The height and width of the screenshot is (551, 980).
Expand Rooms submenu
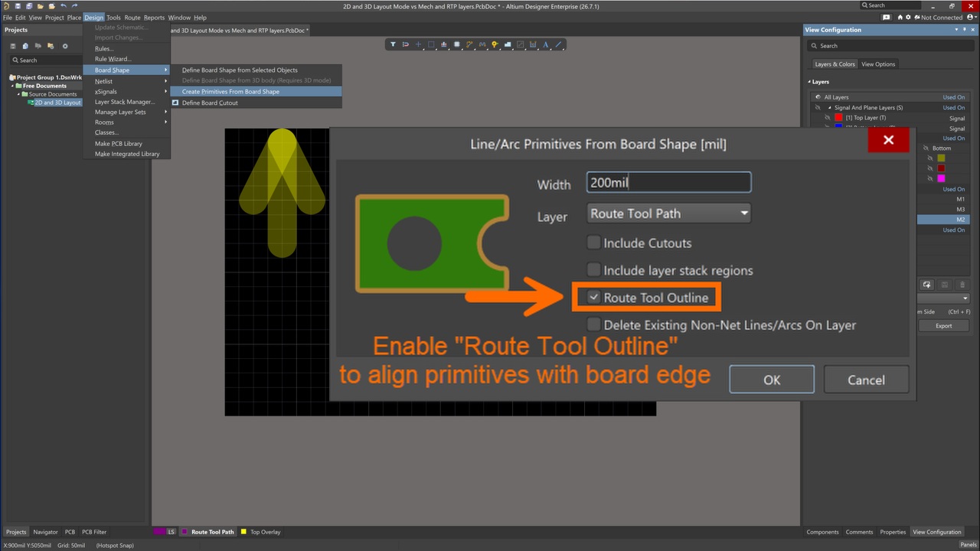[165, 122]
